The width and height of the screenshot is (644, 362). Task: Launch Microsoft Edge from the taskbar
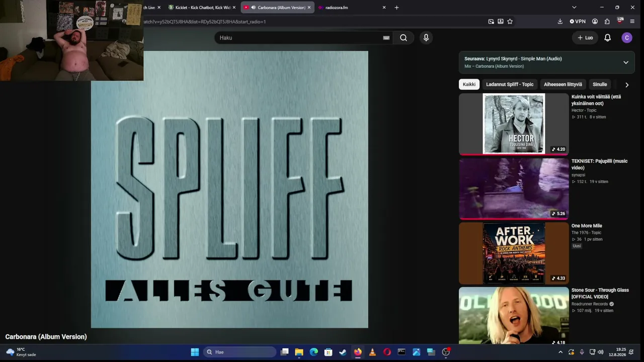coord(313,352)
